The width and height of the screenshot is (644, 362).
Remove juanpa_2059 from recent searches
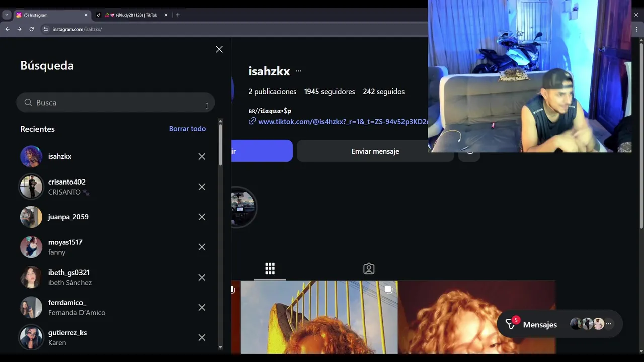(x=202, y=217)
